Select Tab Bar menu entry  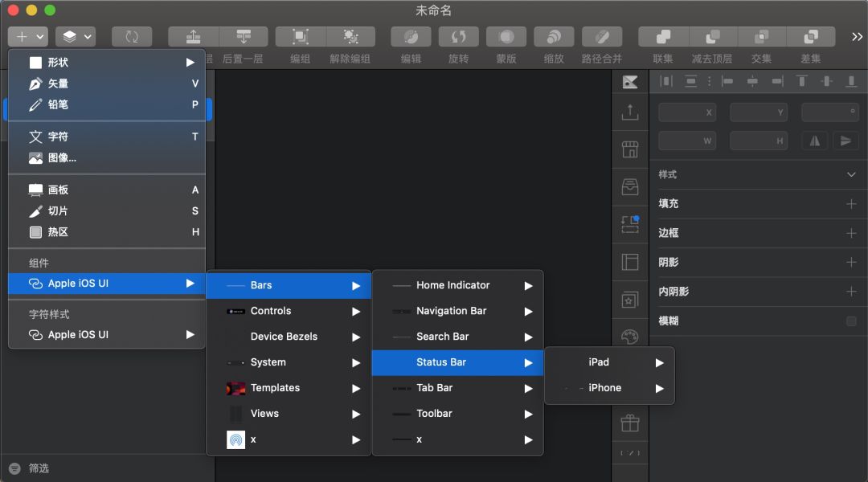(457, 388)
